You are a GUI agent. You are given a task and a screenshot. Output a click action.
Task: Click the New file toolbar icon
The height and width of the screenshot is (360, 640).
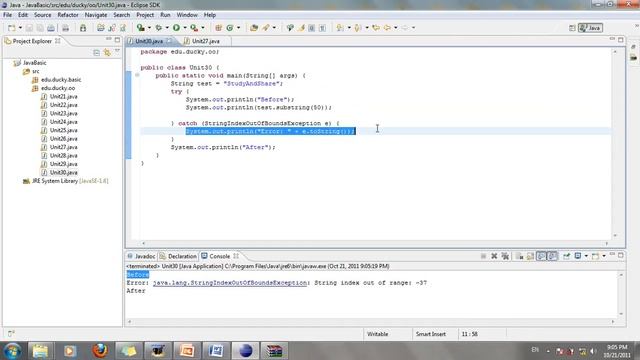pyautogui.click(x=11, y=28)
